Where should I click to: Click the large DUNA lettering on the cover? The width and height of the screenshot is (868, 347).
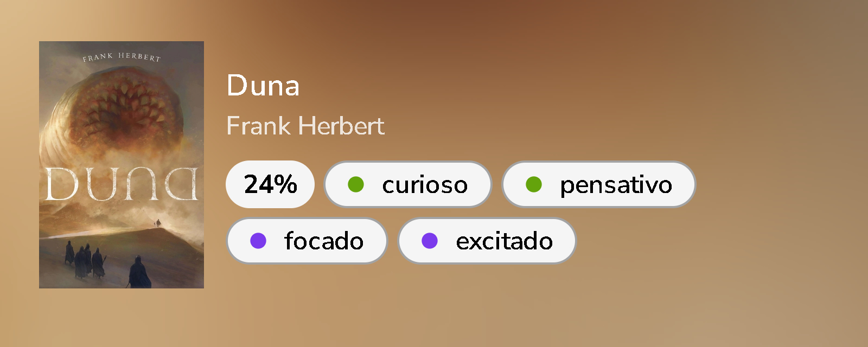(x=122, y=184)
